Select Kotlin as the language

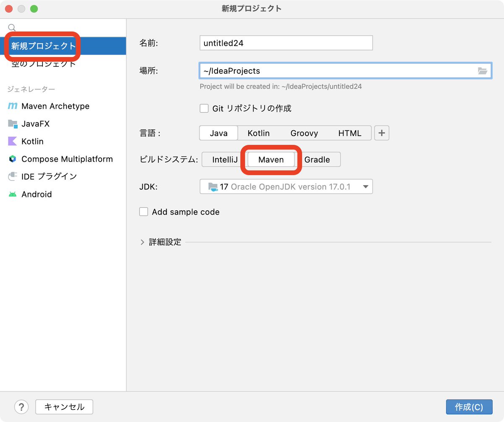coord(259,133)
